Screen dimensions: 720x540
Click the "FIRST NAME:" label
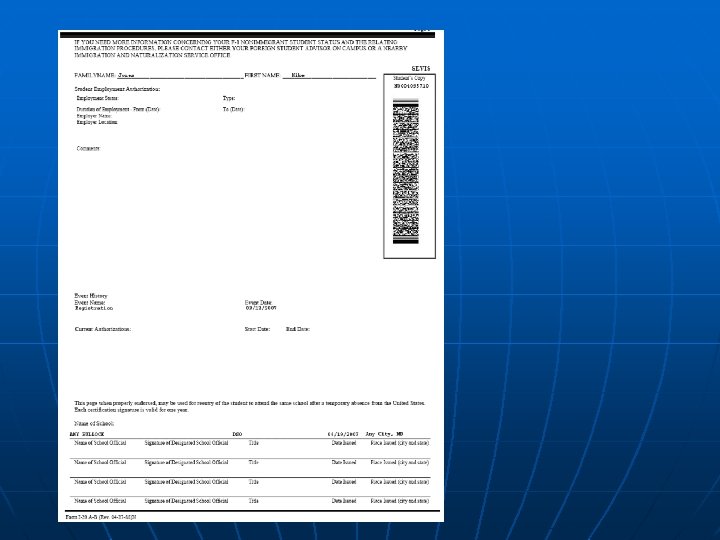click(x=262, y=75)
